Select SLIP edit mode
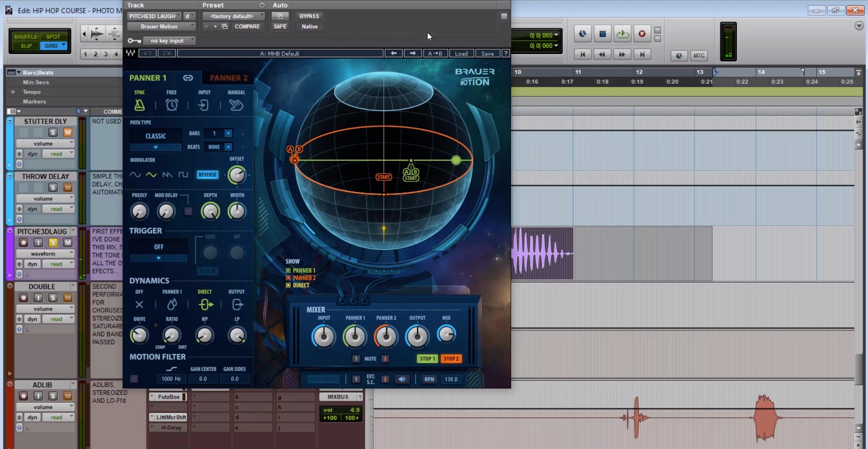 click(26, 46)
